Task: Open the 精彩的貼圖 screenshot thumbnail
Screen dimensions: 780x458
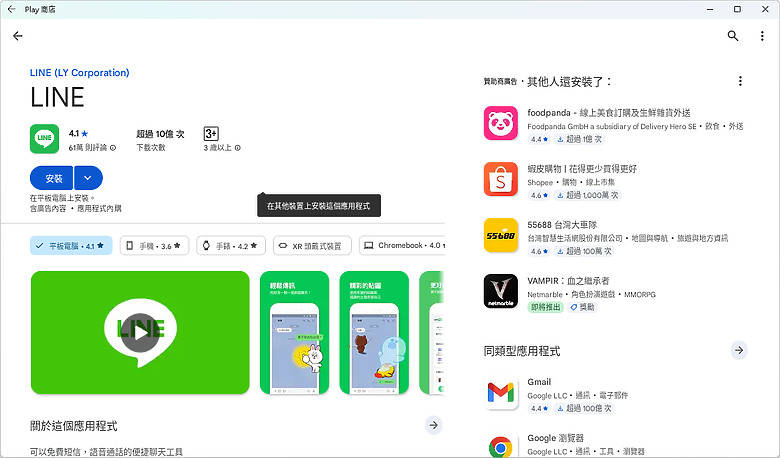Action: [x=374, y=333]
